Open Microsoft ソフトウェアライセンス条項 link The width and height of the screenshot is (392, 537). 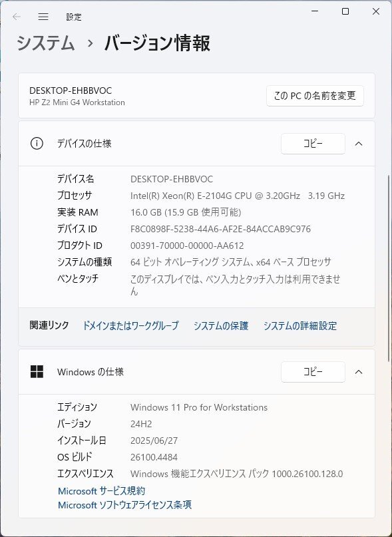[x=124, y=505]
